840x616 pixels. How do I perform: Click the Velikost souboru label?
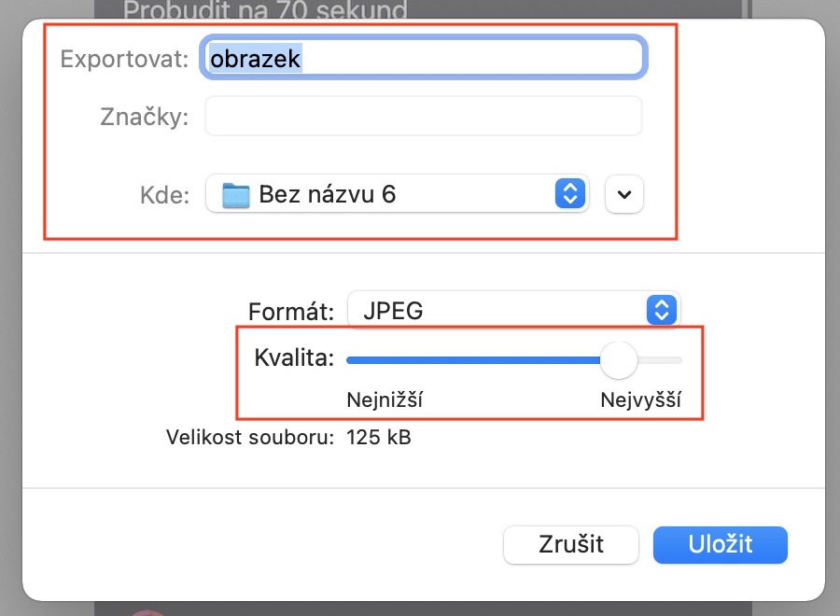tap(250, 437)
